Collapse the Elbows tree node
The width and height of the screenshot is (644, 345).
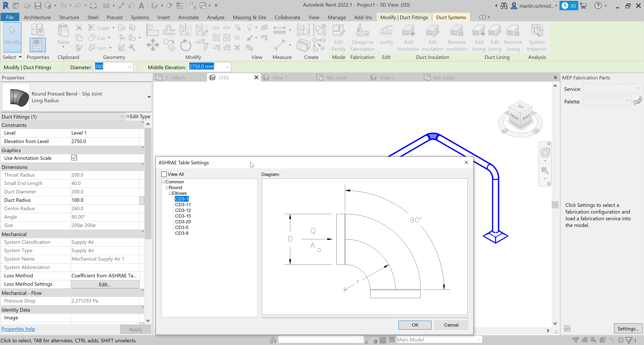click(170, 193)
